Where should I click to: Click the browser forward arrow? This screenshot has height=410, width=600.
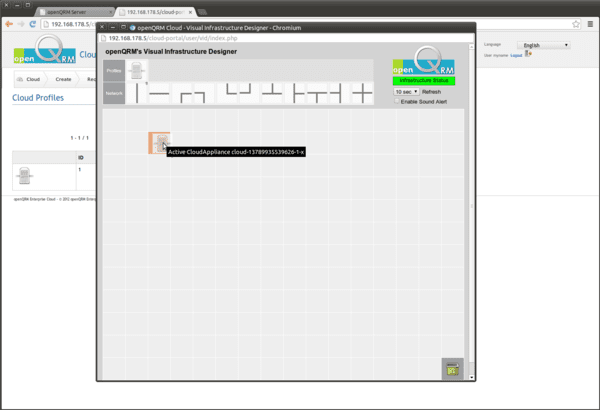(21, 24)
